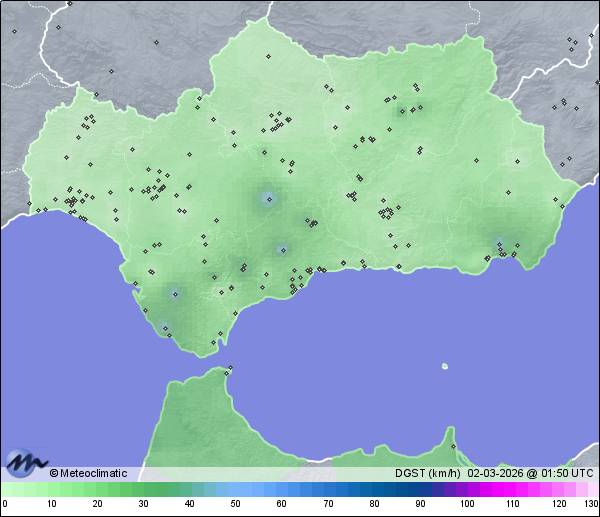Viewport: 600px width, 517px height.
Task: Click the isolated station marker in the sea
Action: 445,366
